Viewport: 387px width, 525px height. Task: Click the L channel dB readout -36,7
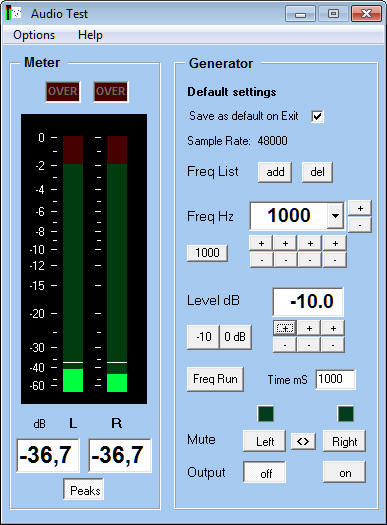pyautogui.click(x=48, y=455)
